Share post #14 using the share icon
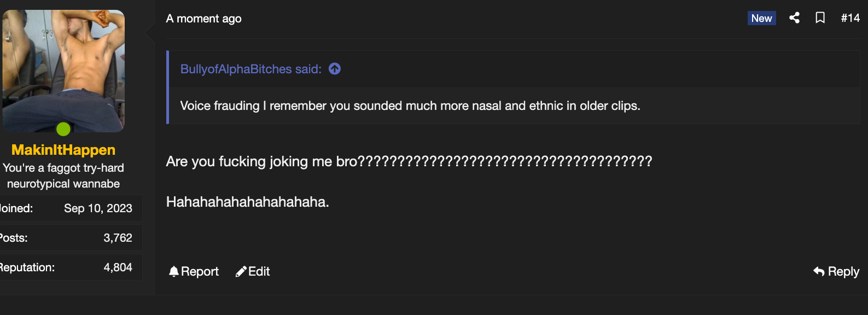The image size is (868, 315). (x=794, y=18)
